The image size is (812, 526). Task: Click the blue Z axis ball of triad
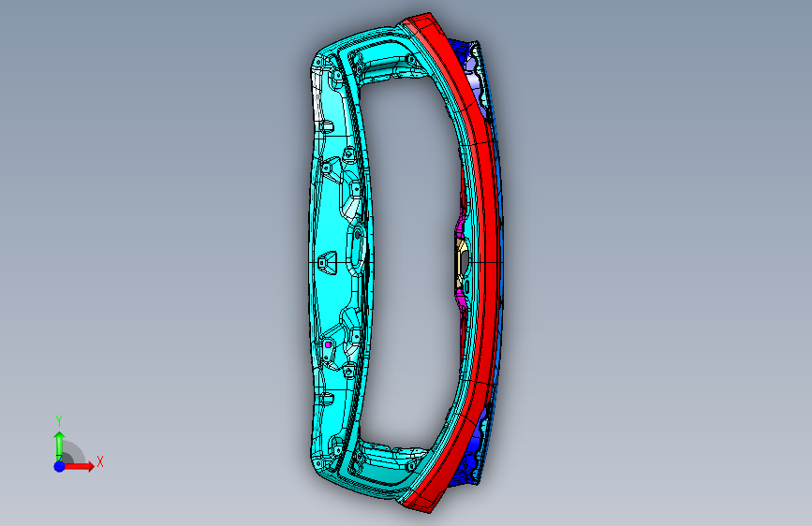coord(60,466)
